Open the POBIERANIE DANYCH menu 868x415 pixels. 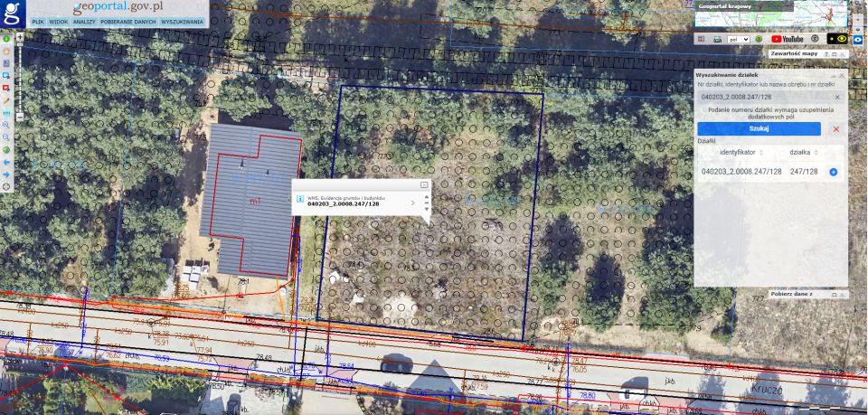click(x=128, y=22)
